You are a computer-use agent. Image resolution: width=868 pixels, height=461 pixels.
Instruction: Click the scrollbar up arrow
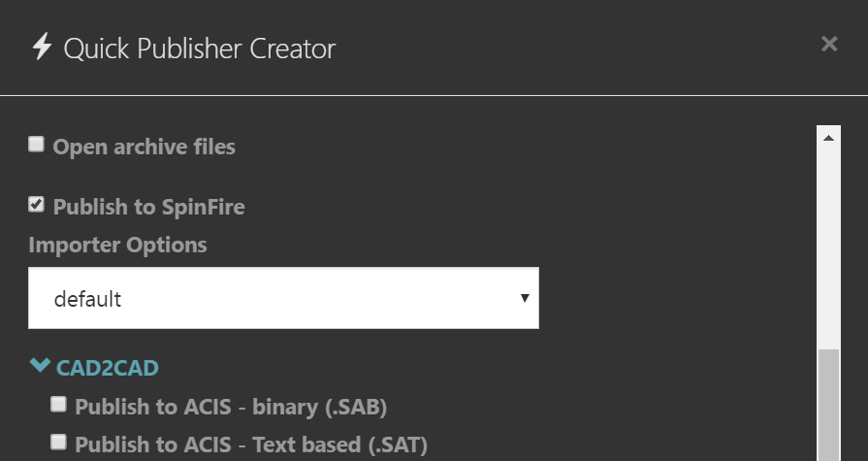tap(828, 138)
